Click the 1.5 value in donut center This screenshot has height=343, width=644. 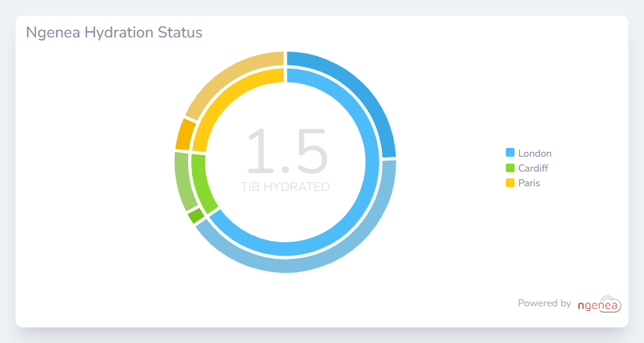tap(286, 152)
